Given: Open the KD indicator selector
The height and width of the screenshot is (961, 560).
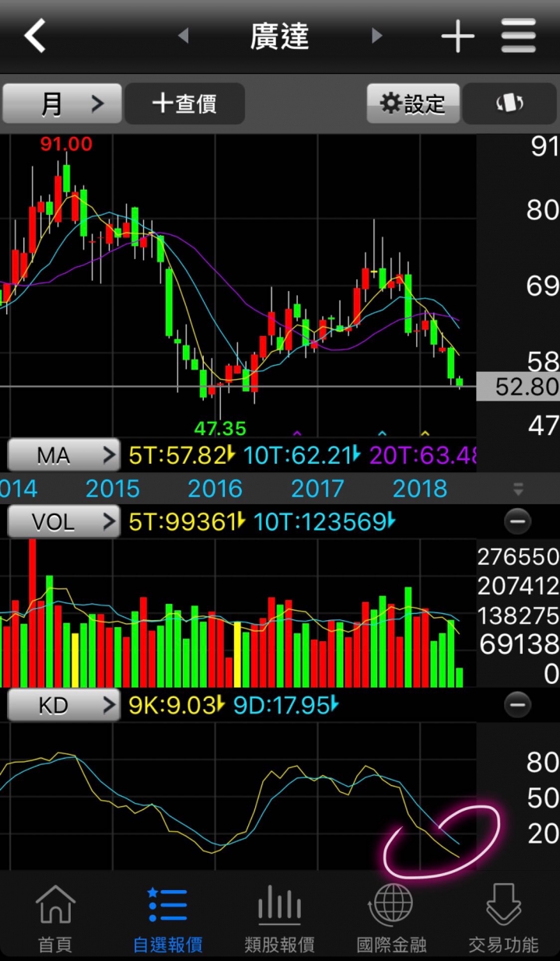Looking at the screenshot, I should pyautogui.click(x=64, y=706).
